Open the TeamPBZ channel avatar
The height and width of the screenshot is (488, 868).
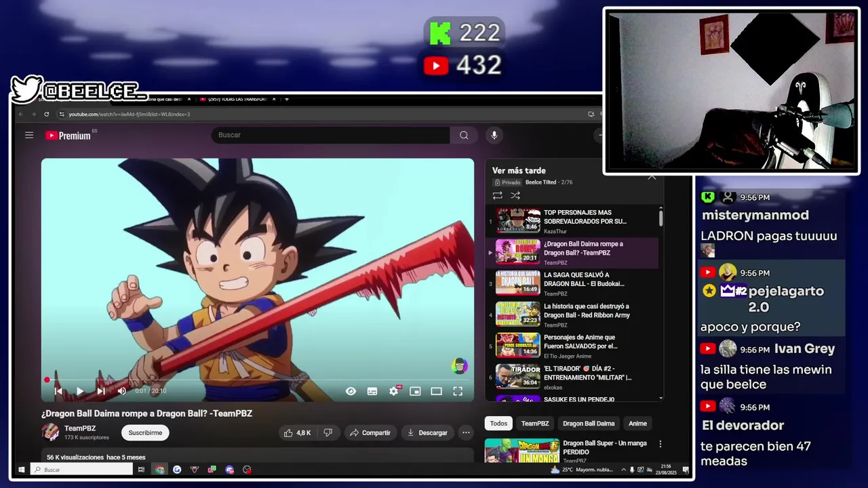pyautogui.click(x=50, y=432)
